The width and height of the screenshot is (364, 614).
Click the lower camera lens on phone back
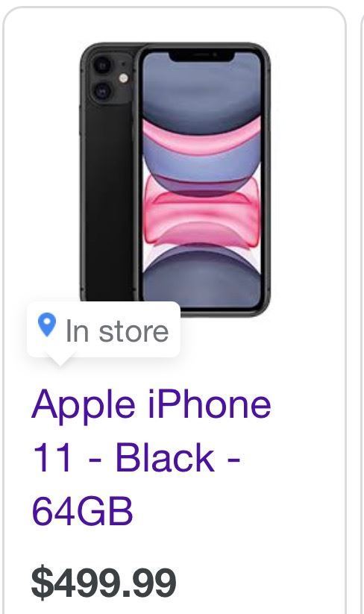102,92
